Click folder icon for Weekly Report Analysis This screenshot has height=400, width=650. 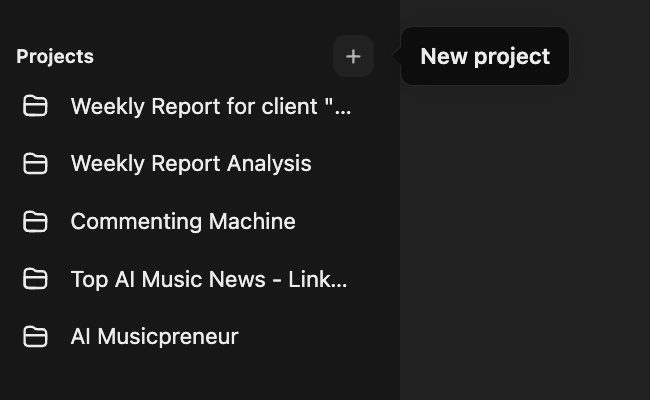click(36, 164)
